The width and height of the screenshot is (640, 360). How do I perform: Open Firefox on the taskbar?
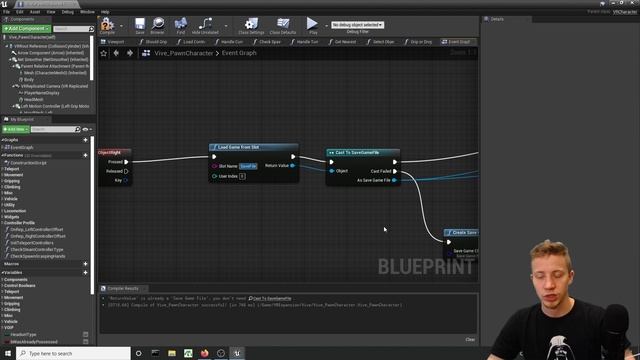[204, 353]
